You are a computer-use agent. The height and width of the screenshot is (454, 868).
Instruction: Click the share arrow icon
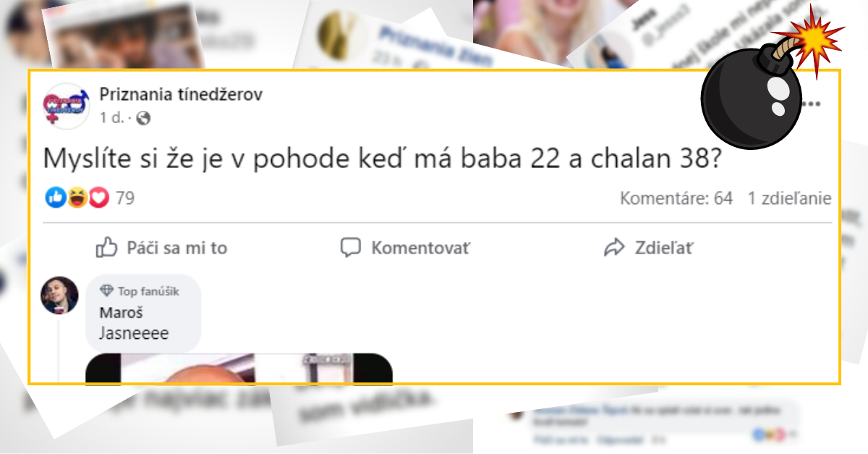coord(614,248)
